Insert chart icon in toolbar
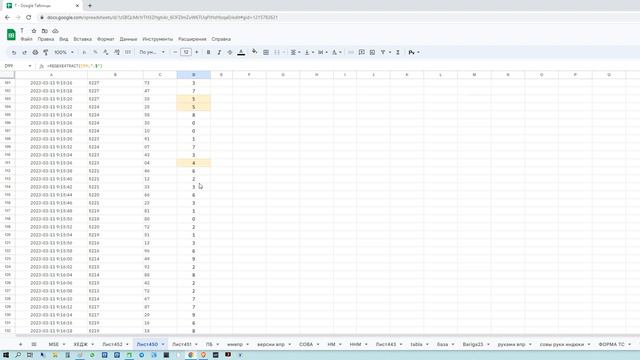This screenshot has width=640, height=360. click(372, 53)
